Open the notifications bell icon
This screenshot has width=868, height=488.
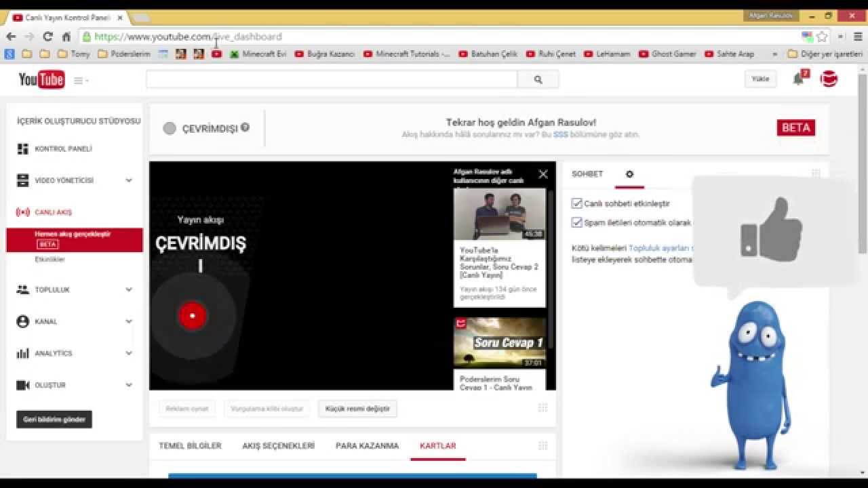[x=798, y=79]
